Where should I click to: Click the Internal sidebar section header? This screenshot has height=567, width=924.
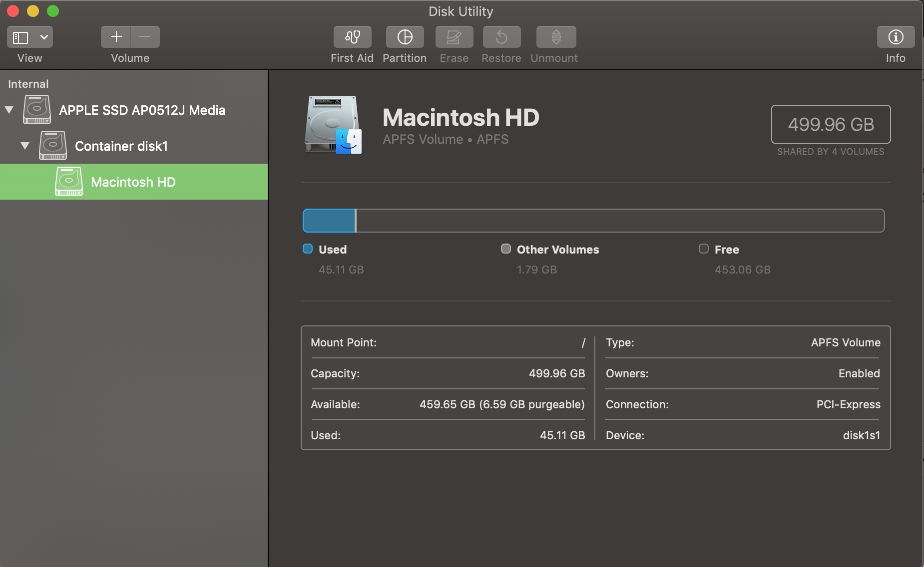28,84
